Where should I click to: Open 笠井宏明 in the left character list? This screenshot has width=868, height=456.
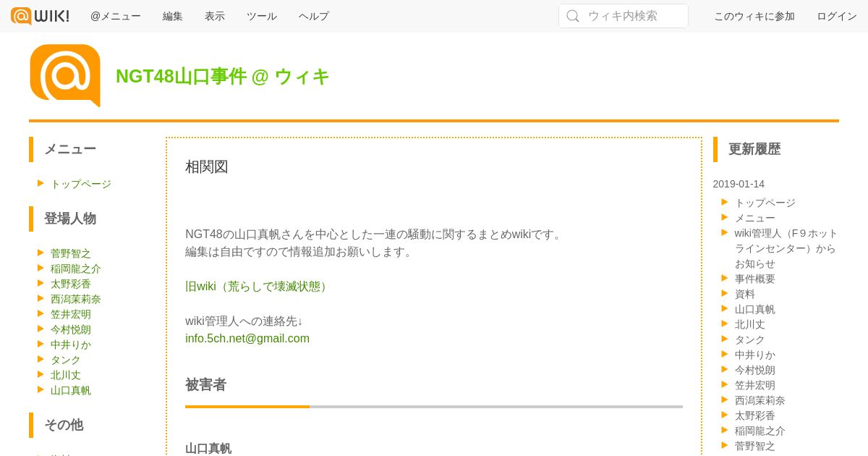pos(71,314)
